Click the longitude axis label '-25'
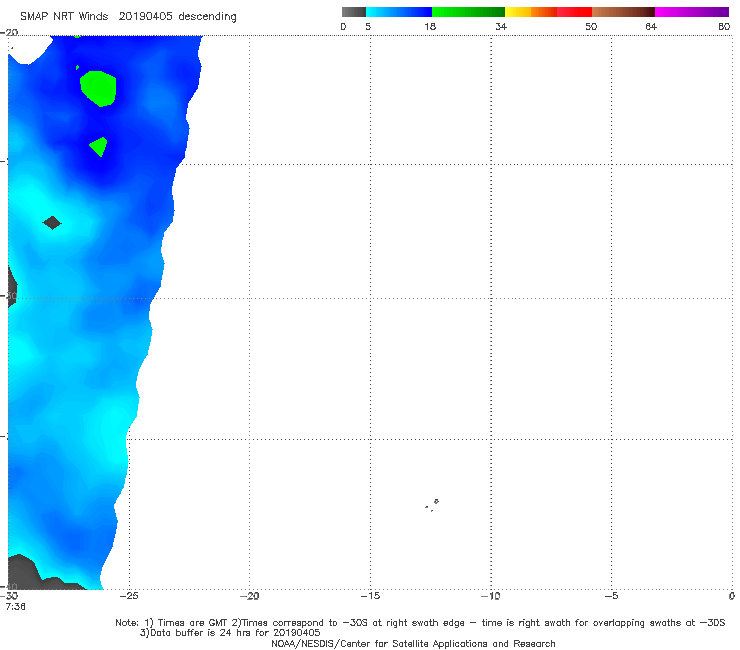Viewport: 740px width, 650px height. (129, 596)
